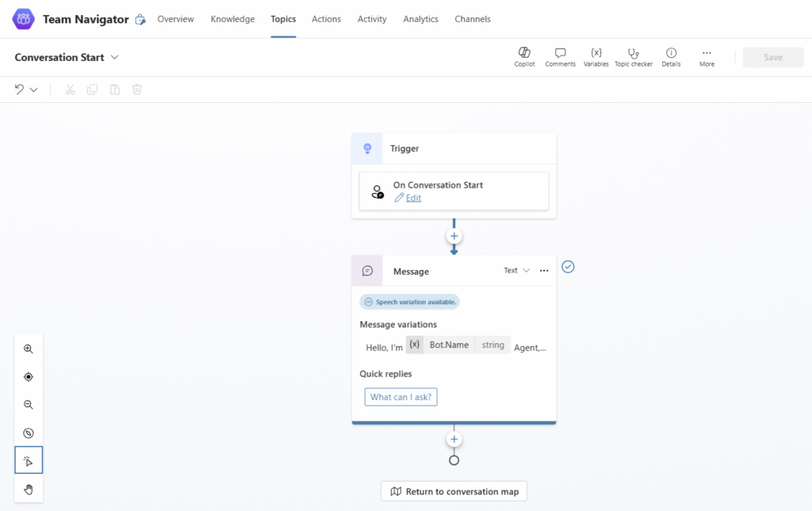Click the reset view icon above selector tool
Viewport: 812px width, 511px height.
coord(29,433)
